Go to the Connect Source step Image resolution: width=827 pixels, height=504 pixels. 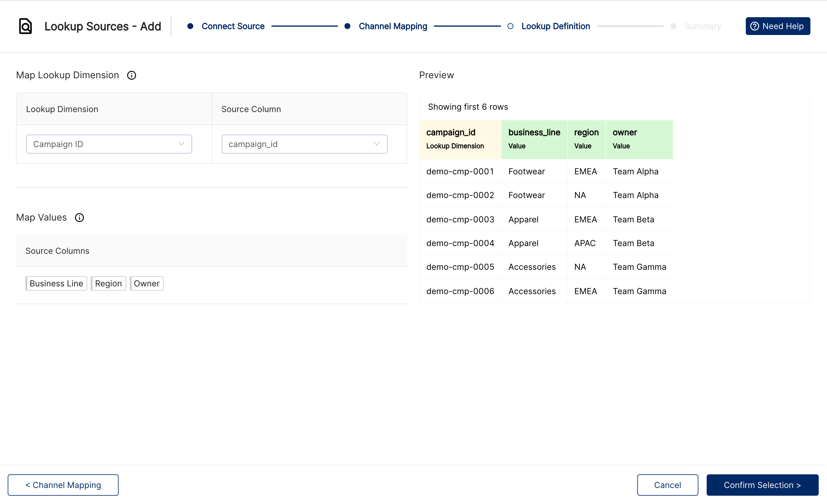[x=233, y=26]
